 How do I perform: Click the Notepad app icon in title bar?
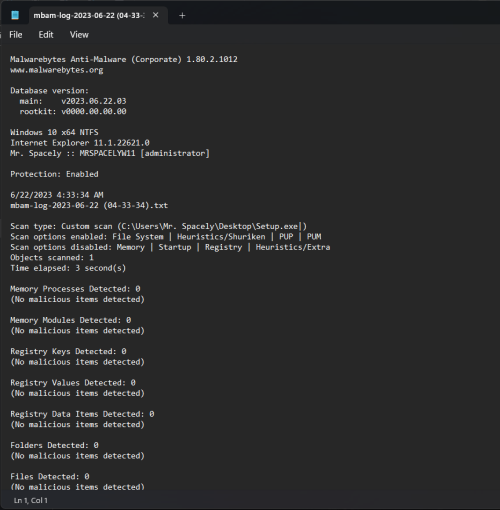coord(15,15)
